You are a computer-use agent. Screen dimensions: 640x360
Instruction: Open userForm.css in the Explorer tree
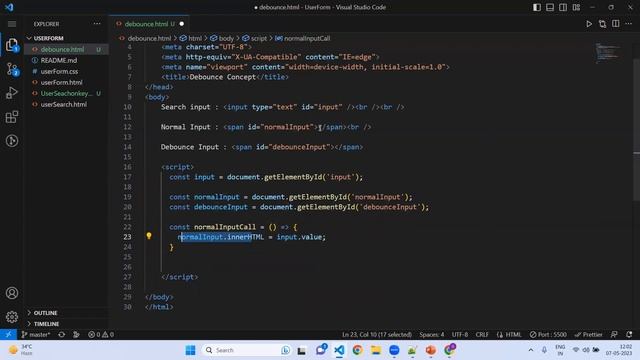click(x=59, y=71)
